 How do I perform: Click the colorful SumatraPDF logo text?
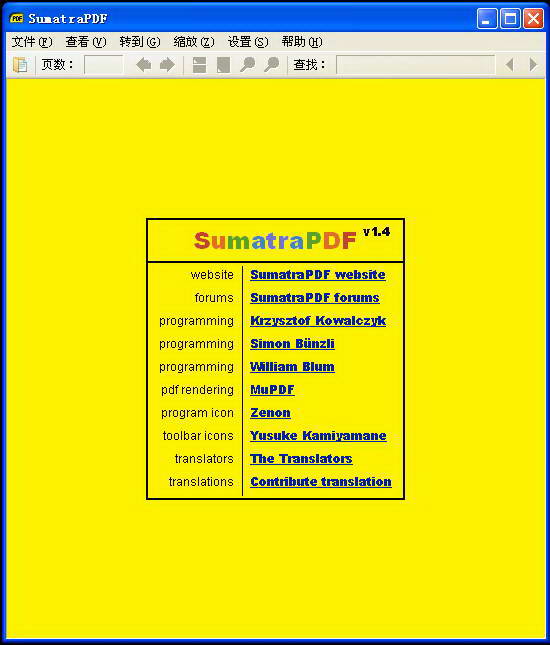pyautogui.click(x=275, y=241)
